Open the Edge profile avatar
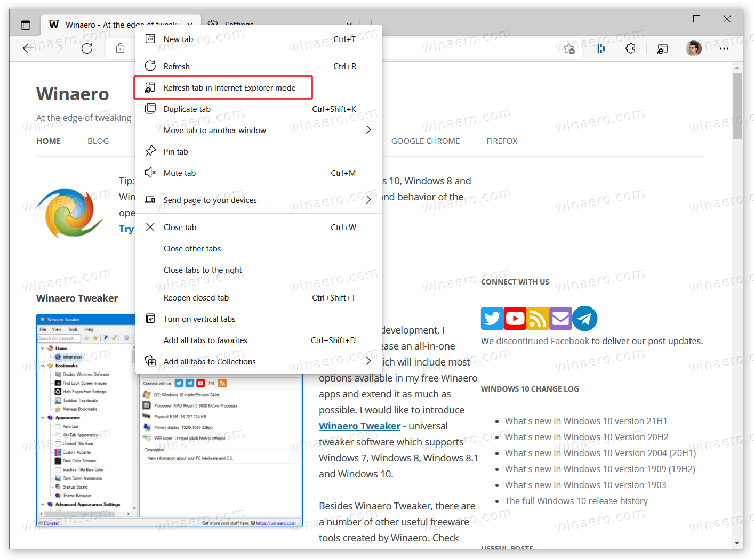 click(x=694, y=48)
